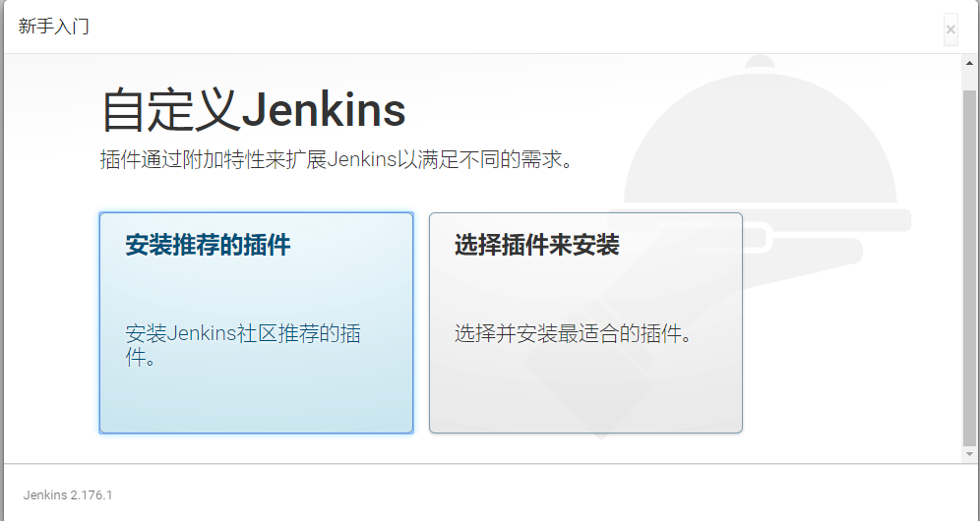Choose the 选择插件来安装 option card

pyautogui.click(x=585, y=323)
